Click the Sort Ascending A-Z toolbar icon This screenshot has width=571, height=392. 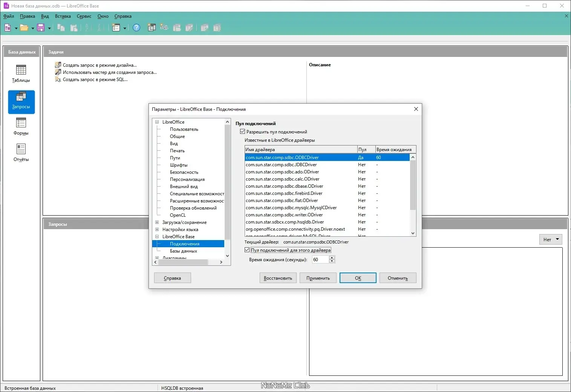[x=87, y=28]
